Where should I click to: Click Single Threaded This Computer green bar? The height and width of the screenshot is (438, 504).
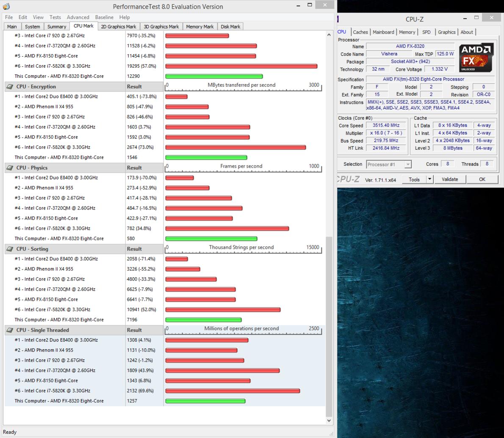[205, 401]
